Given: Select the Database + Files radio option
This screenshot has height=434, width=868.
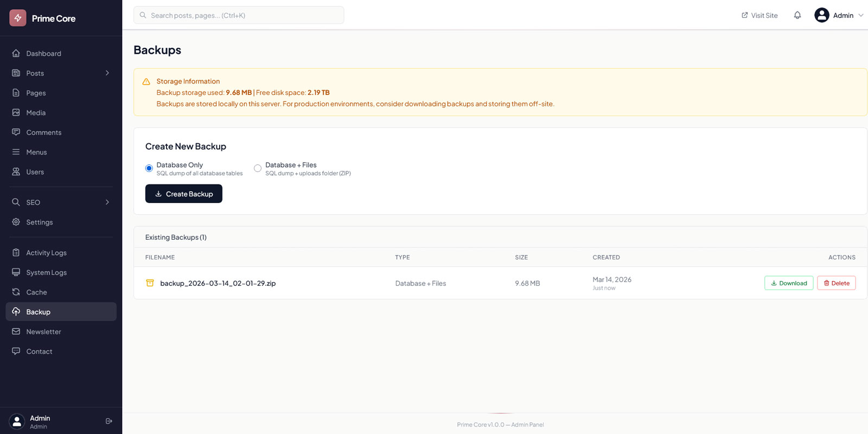Looking at the screenshot, I should tap(258, 168).
